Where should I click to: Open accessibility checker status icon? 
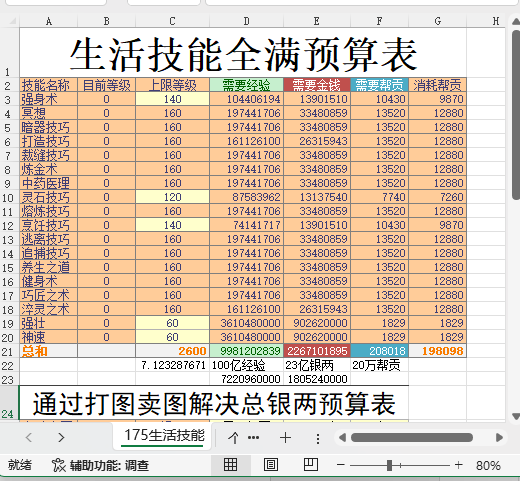tap(59, 465)
